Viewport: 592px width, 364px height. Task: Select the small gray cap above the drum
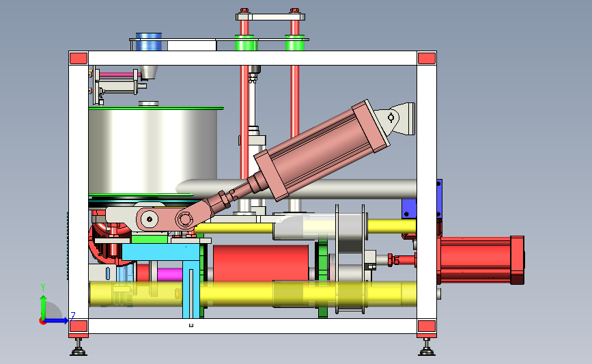148,103
